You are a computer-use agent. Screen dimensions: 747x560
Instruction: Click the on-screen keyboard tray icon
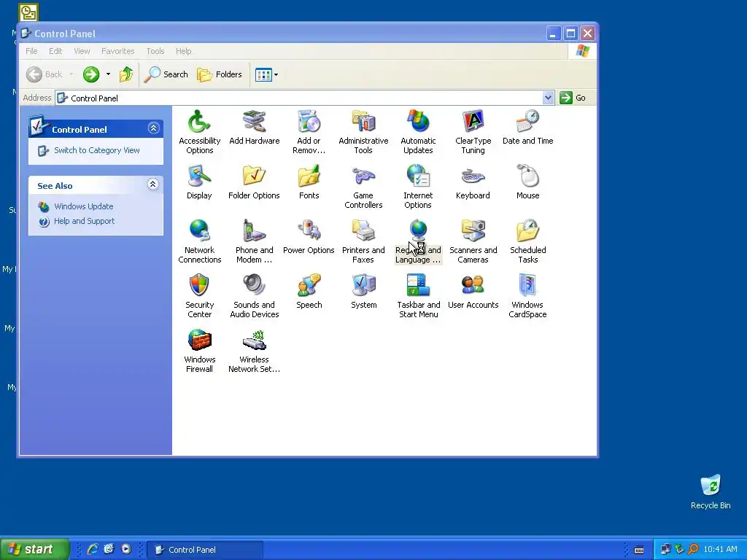639,550
